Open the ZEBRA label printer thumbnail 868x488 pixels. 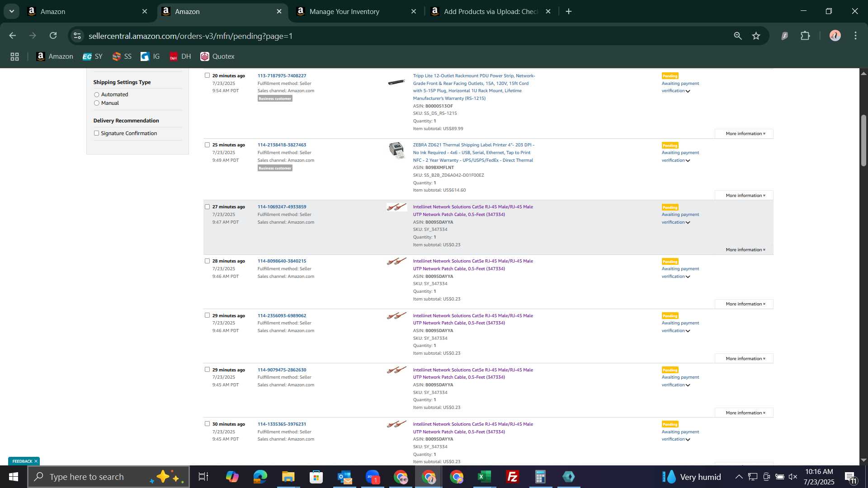click(396, 150)
